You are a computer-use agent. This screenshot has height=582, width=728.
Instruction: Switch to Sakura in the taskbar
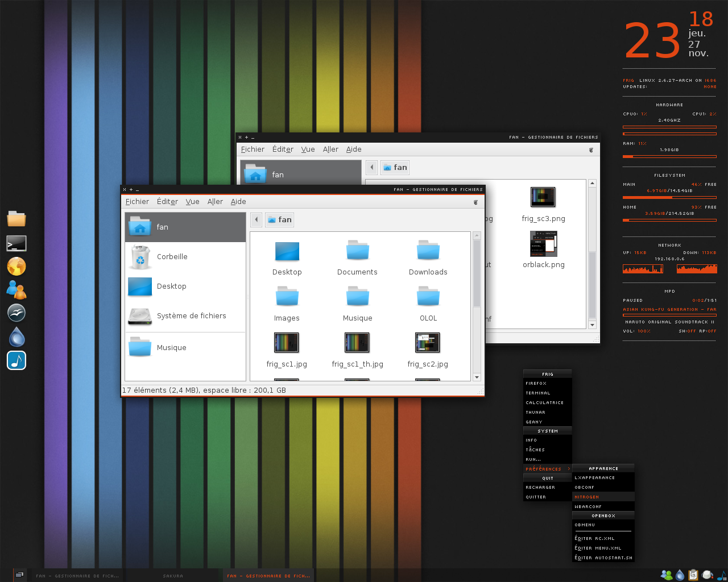click(173, 576)
